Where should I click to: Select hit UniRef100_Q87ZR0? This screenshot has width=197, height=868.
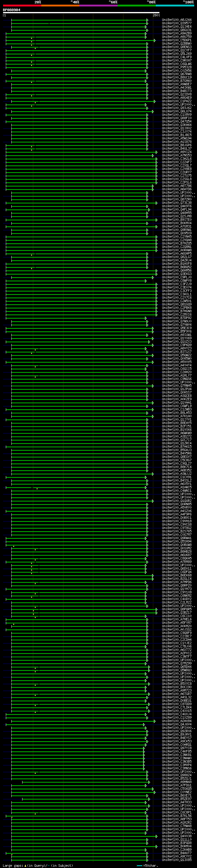177,200
